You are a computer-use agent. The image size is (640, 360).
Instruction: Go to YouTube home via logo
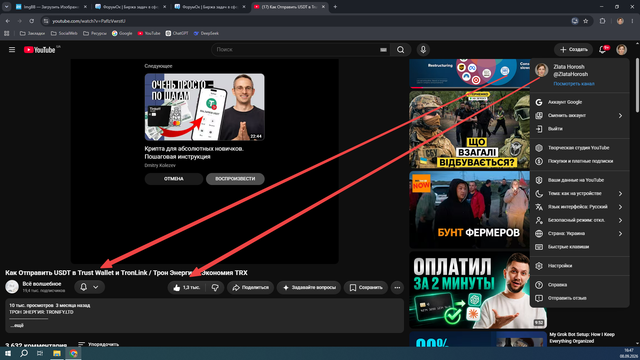(x=40, y=50)
